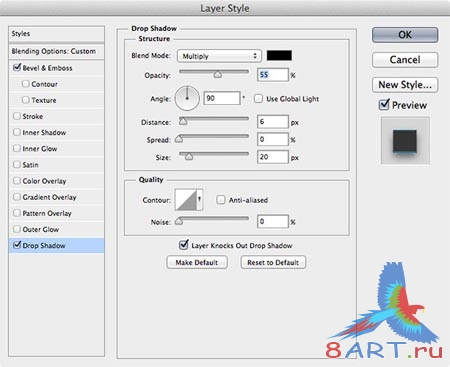Click the style preview thumbnail
450x367 pixels.
(405, 140)
